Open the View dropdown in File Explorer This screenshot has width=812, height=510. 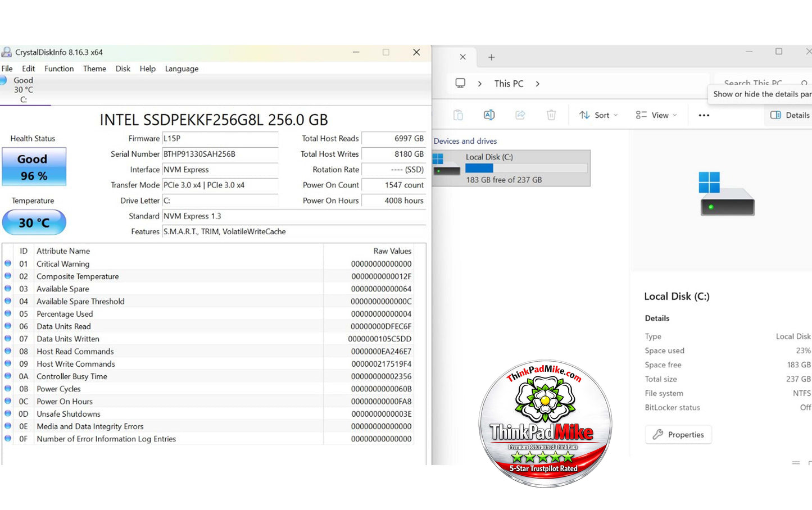(x=656, y=115)
